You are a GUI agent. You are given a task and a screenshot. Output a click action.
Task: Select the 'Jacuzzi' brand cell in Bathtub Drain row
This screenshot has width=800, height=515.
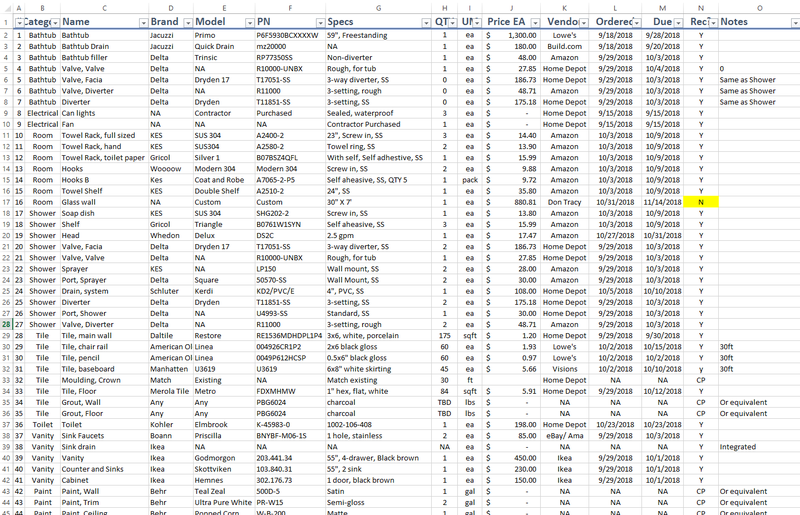pos(171,46)
